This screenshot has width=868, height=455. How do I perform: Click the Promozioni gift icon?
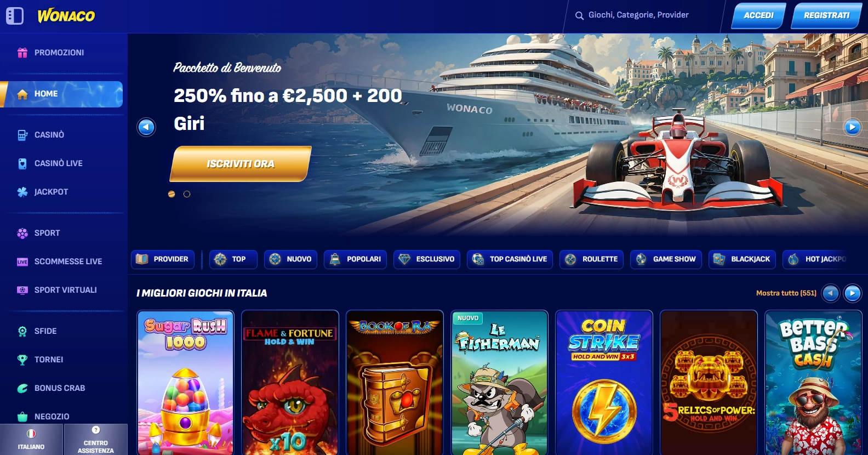[22, 53]
